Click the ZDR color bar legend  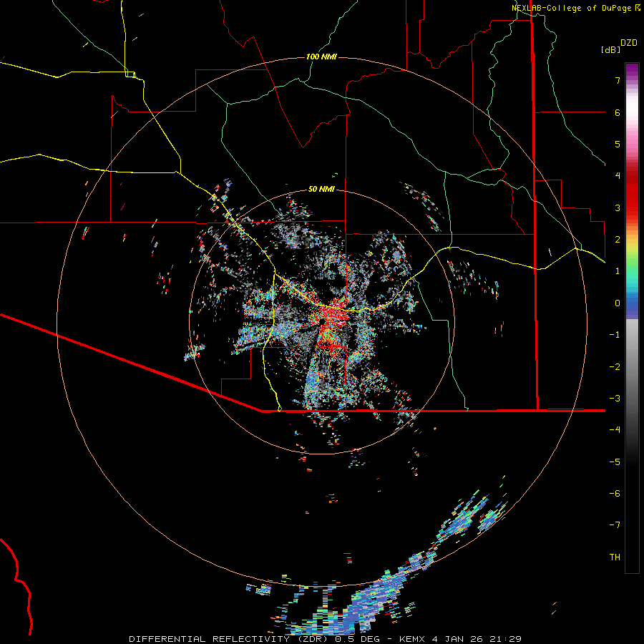(x=632, y=318)
